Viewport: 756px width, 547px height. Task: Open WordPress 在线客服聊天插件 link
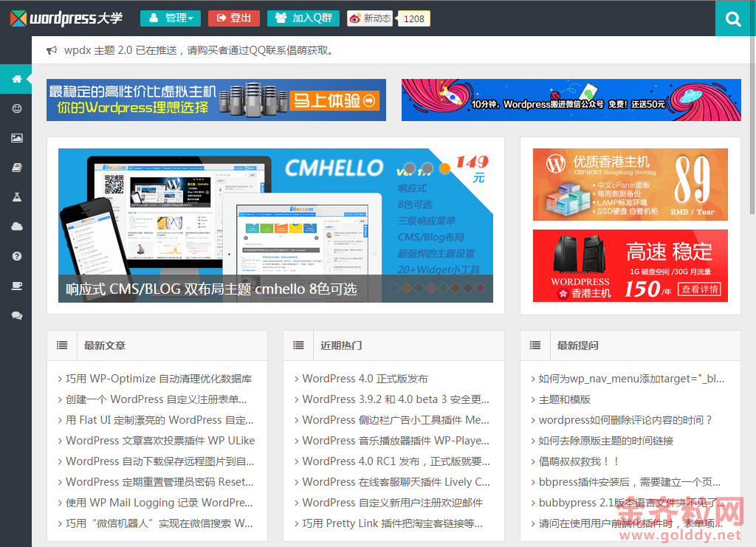click(x=396, y=483)
